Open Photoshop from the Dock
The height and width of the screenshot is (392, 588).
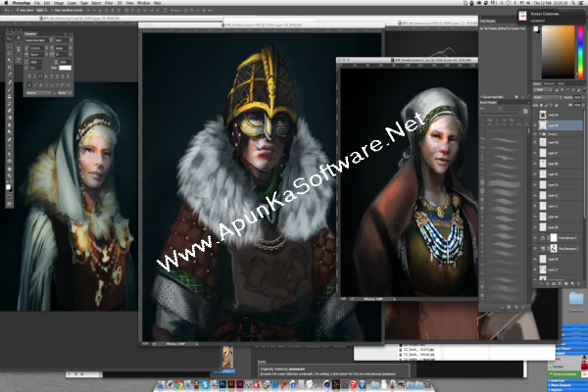coord(222,384)
